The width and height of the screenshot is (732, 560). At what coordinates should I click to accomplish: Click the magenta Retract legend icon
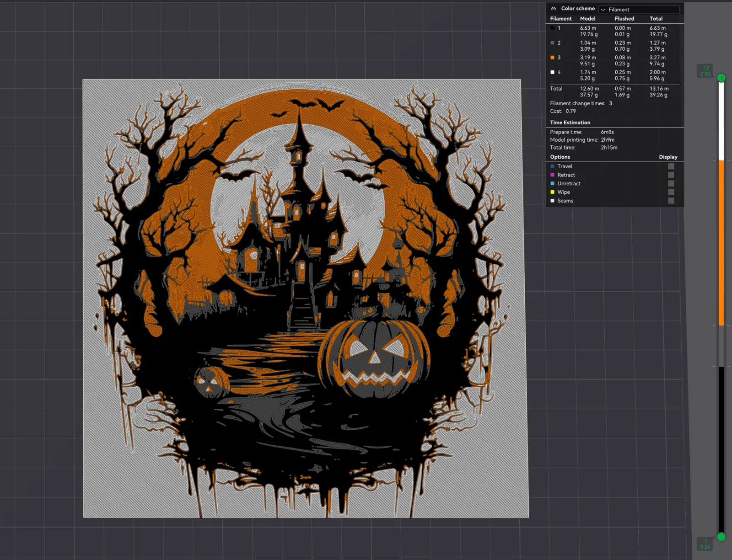click(552, 175)
